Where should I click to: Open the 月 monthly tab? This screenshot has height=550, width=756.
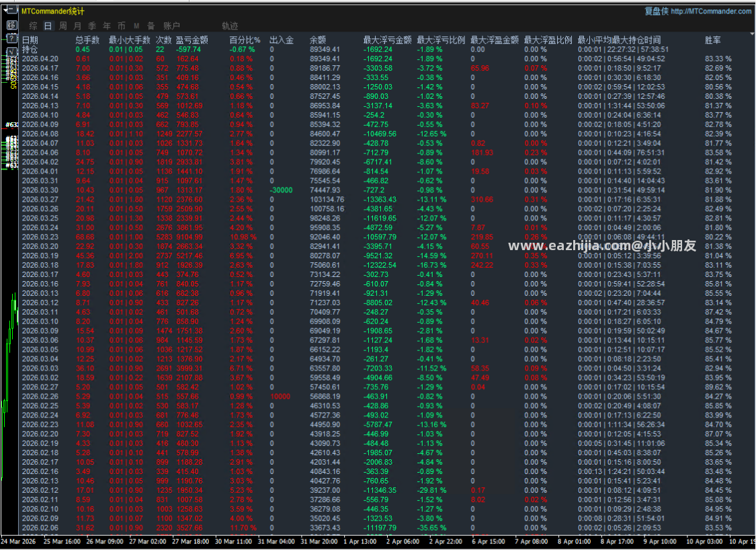78,26
